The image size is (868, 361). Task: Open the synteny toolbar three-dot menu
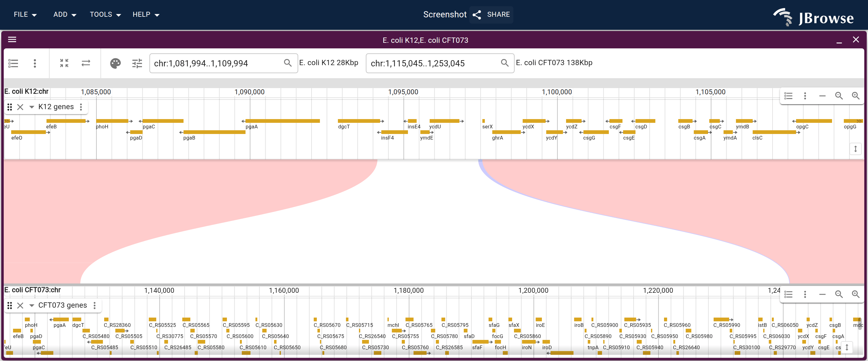point(35,63)
